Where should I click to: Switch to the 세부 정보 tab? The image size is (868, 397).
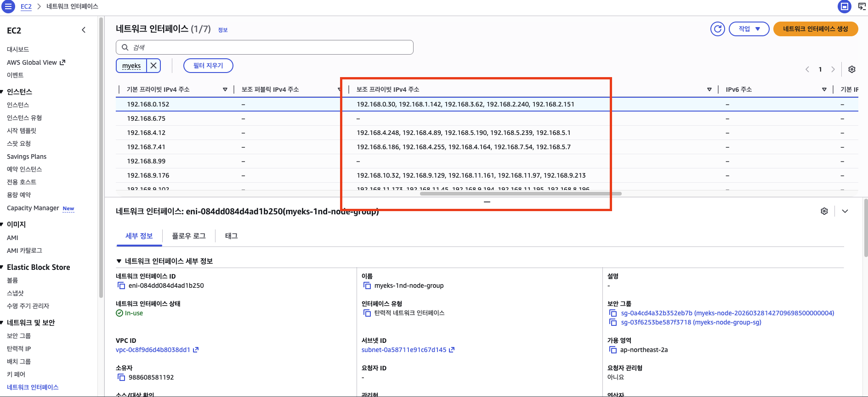pyautogui.click(x=139, y=236)
